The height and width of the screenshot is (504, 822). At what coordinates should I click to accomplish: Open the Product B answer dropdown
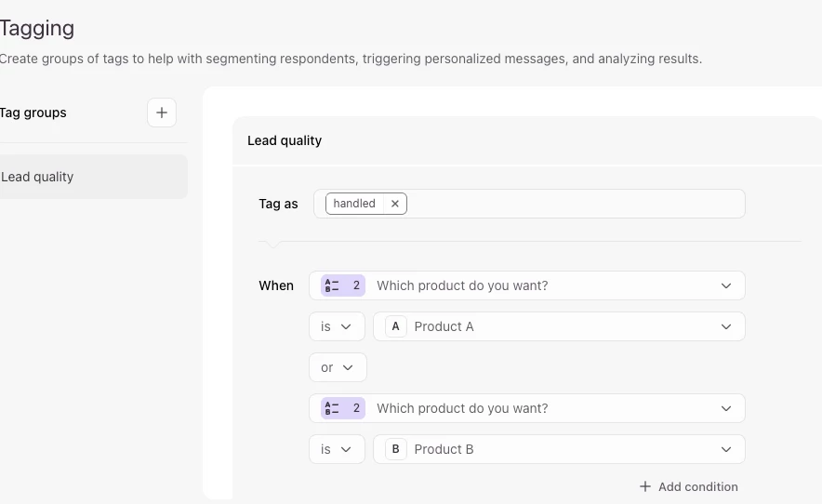(x=726, y=449)
